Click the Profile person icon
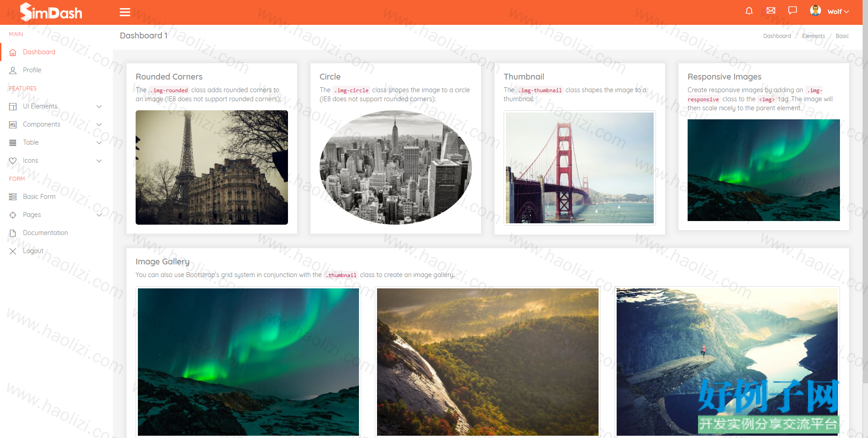 (x=13, y=71)
